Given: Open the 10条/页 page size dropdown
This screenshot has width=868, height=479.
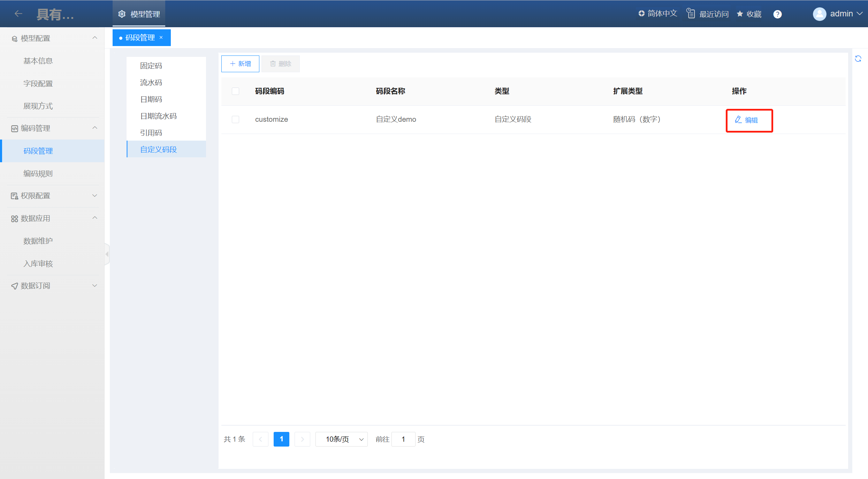Looking at the screenshot, I should coord(341,439).
